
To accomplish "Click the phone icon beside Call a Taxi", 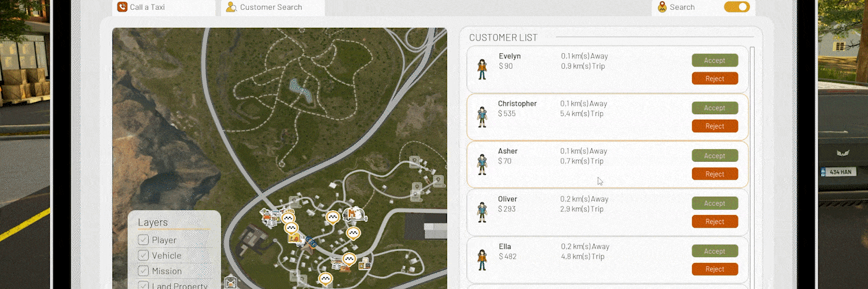I will pos(122,7).
